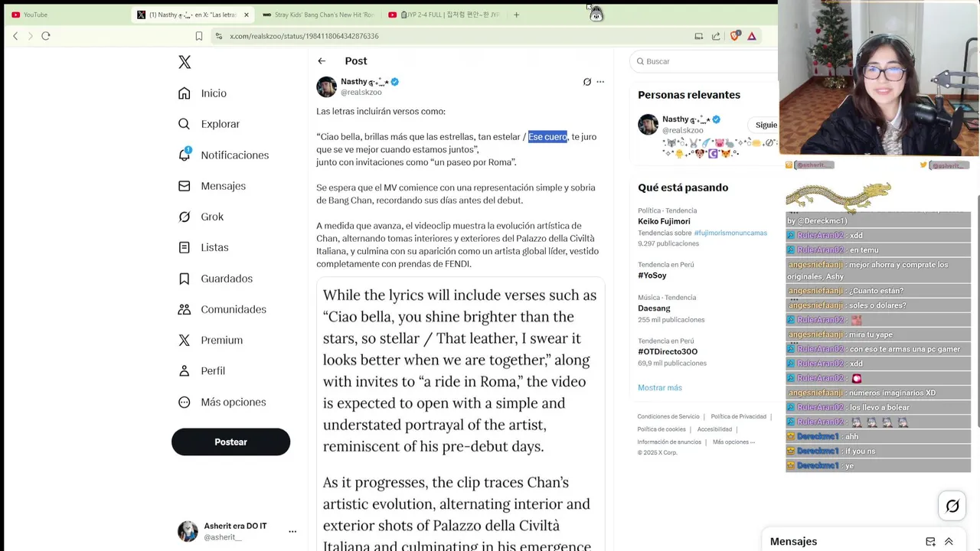This screenshot has width=980, height=551.
Task: Toggle bookmark for this page
Action: pyautogui.click(x=199, y=36)
